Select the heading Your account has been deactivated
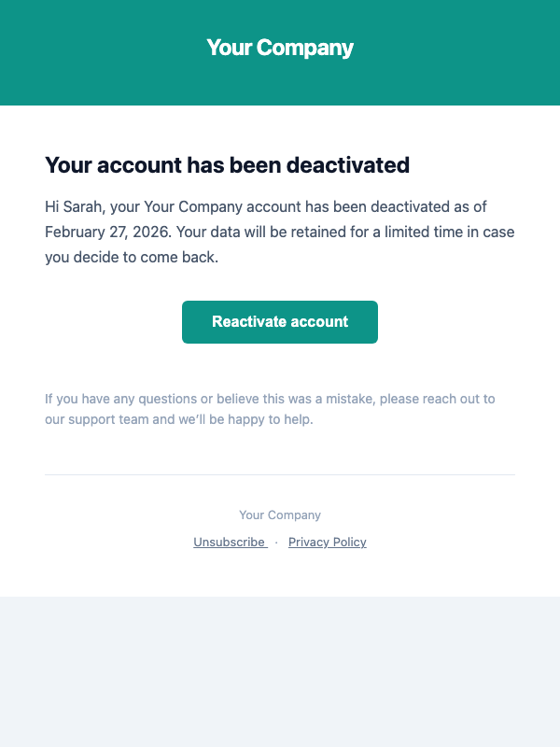This screenshot has height=747, width=560. tap(227, 165)
